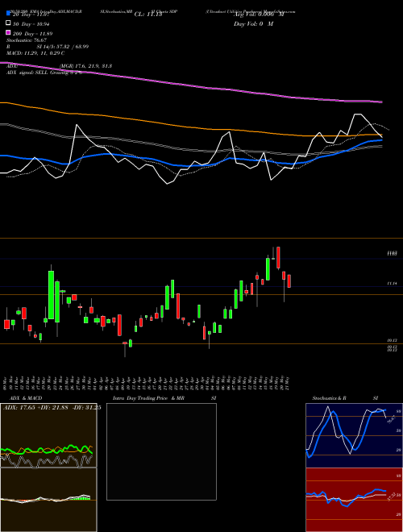Click the ADX indicator chart panel
The height and width of the screenshot is (532, 403).
[48, 435]
